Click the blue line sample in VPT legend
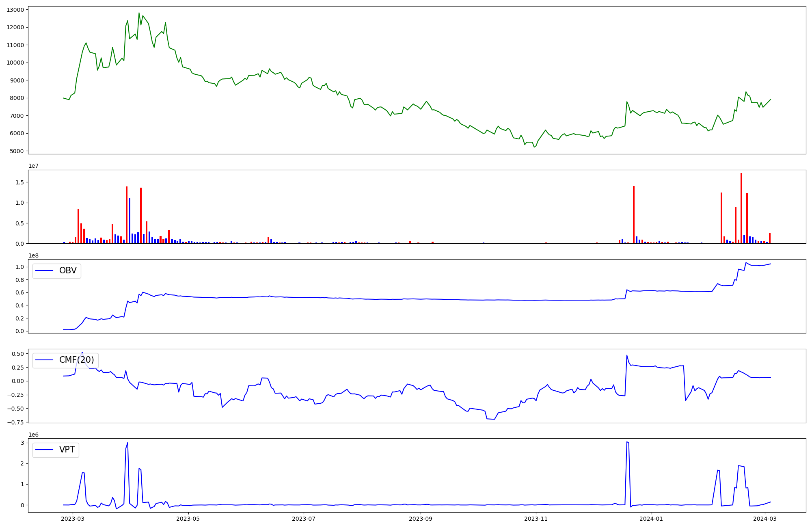 click(x=45, y=450)
